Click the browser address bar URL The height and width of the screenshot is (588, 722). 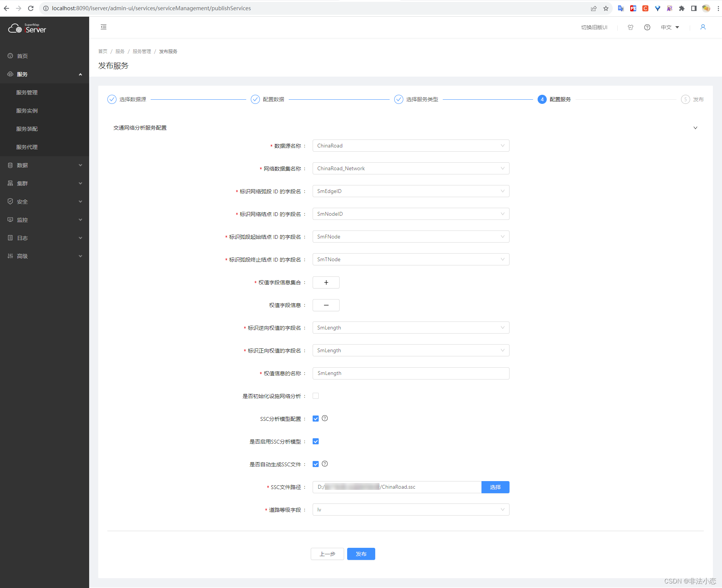click(151, 8)
